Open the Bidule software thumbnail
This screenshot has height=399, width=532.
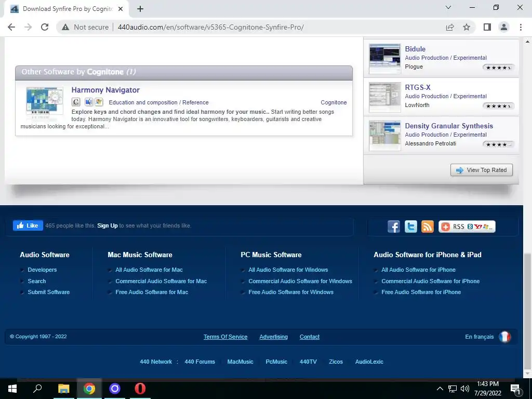385,59
